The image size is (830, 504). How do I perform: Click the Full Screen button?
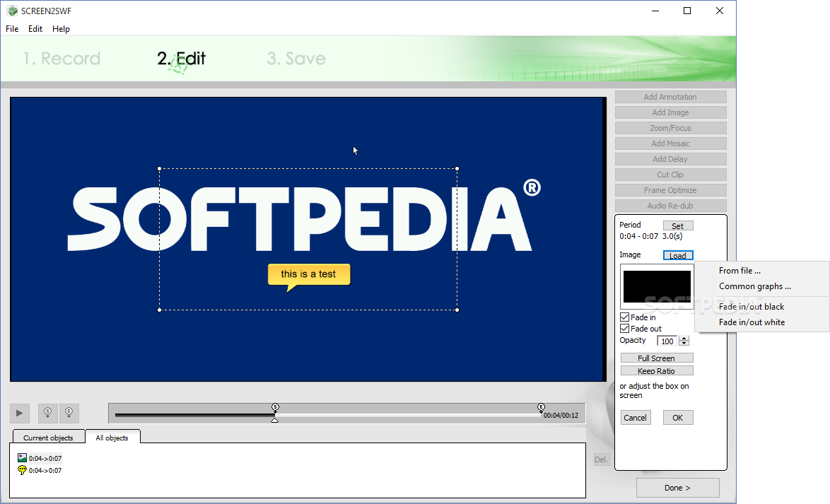pyautogui.click(x=656, y=358)
